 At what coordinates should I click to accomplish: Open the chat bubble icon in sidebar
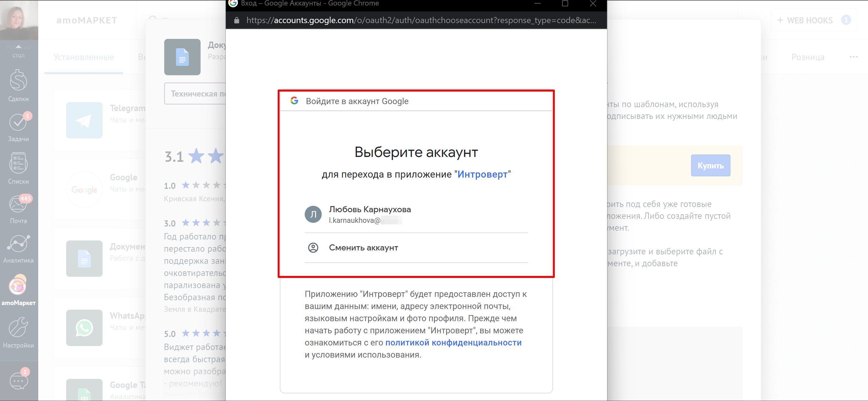(19, 381)
